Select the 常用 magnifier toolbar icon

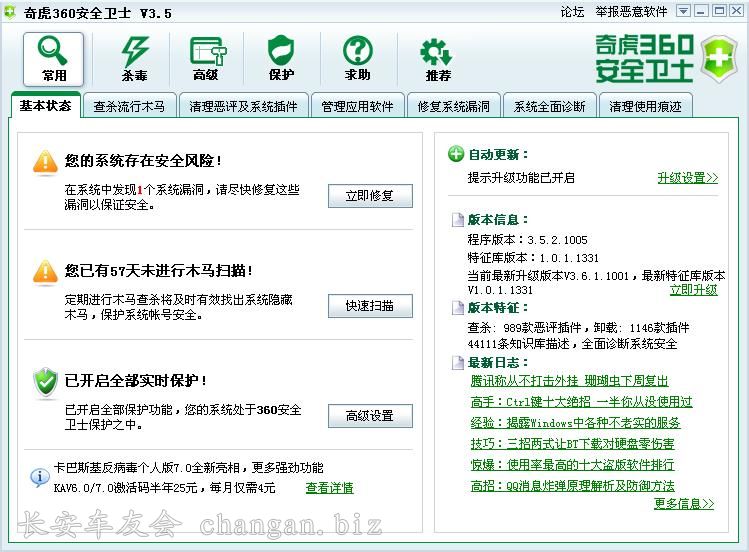pos(53,59)
